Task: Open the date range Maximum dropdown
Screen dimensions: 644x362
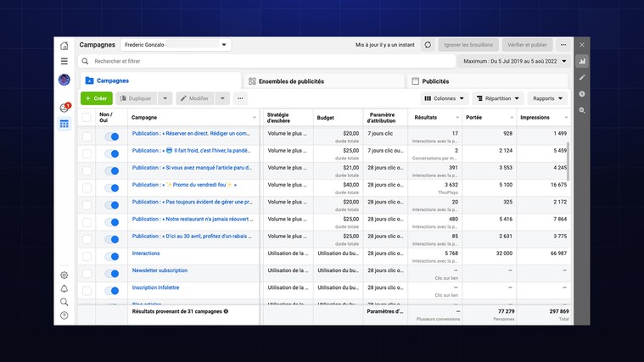Action: pyautogui.click(x=512, y=61)
